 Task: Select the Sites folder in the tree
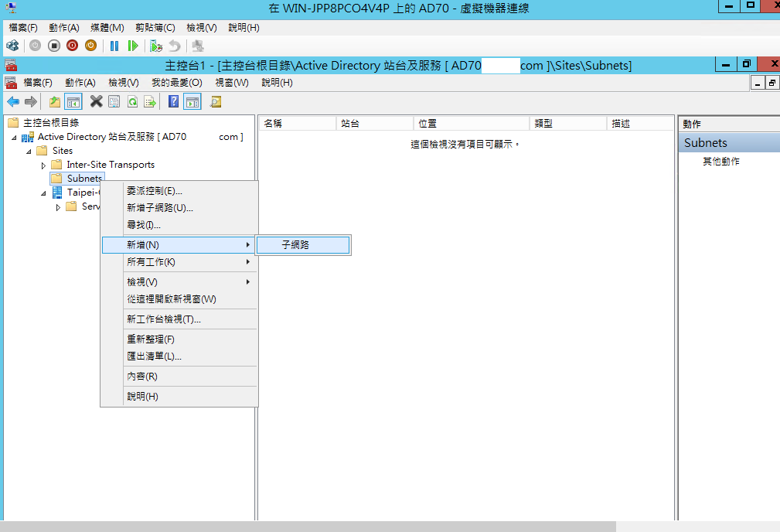click(63, 151)
